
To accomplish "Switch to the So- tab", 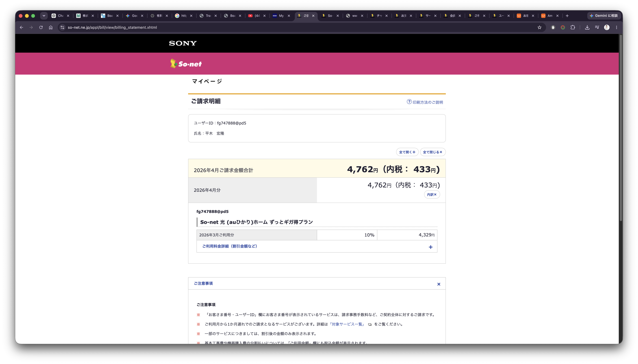I will [328, 16].
